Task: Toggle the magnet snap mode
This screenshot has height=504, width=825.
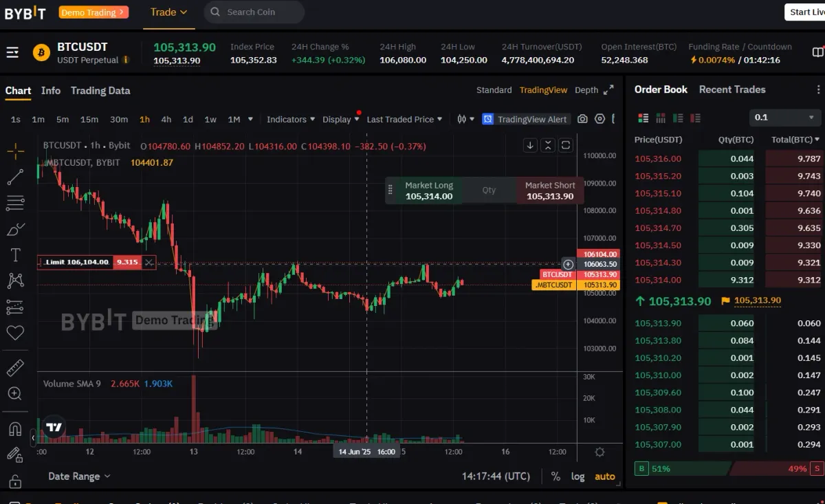Action: pos(15,429)
